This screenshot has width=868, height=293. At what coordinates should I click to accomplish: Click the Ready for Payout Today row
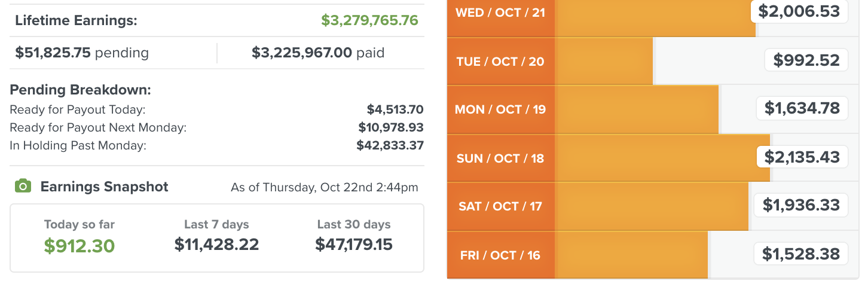216,109
